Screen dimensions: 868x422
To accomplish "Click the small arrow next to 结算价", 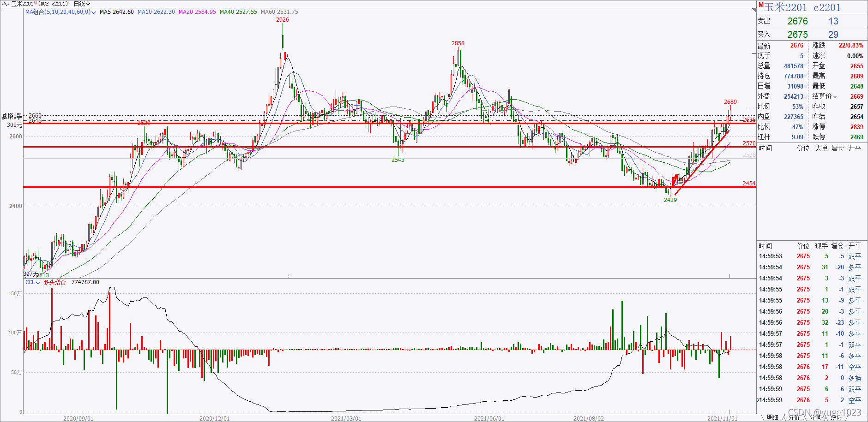I will click(x=835, y=97).
